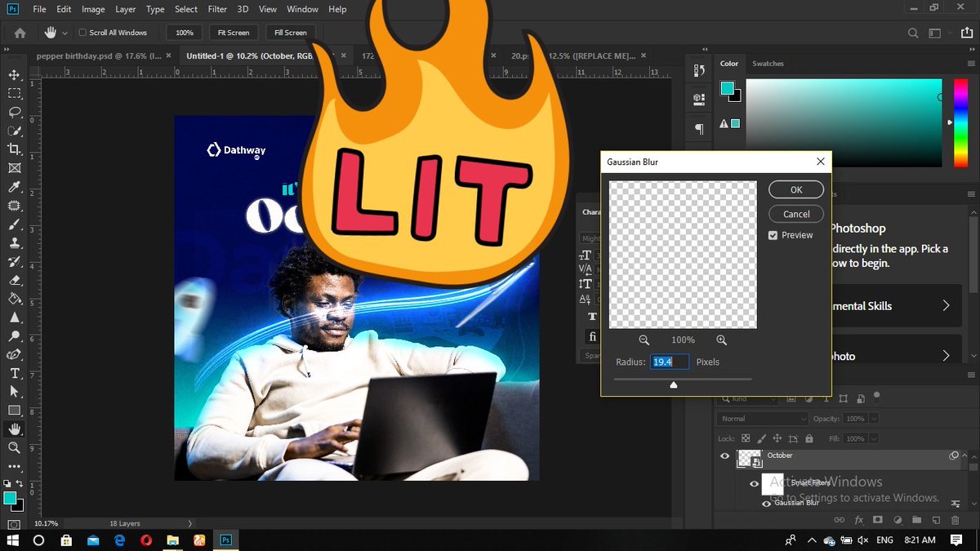Add a layer mask to October layer
Viewport: 980px width, 551px height.
coord(877,520)
